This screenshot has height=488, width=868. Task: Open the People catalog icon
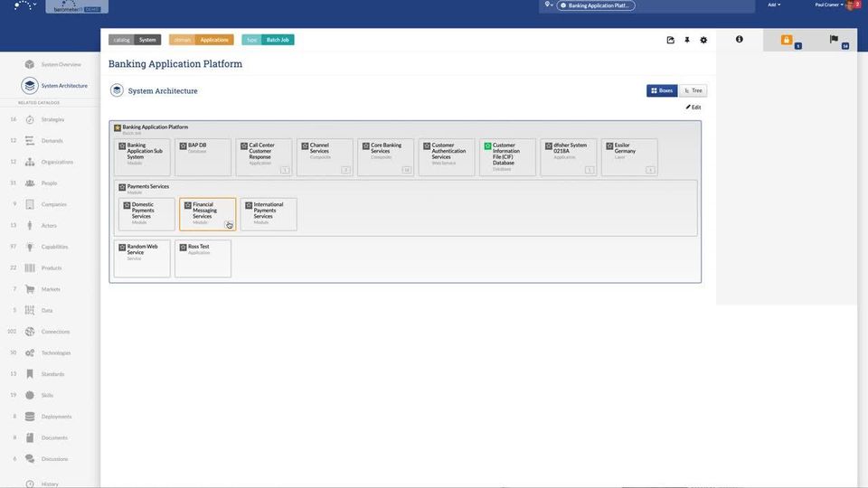coord(30,183)
